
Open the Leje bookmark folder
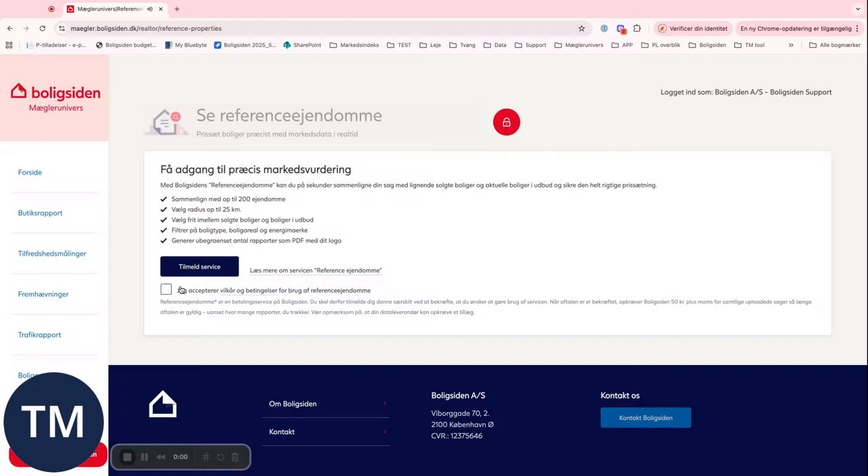click(430, 45)
